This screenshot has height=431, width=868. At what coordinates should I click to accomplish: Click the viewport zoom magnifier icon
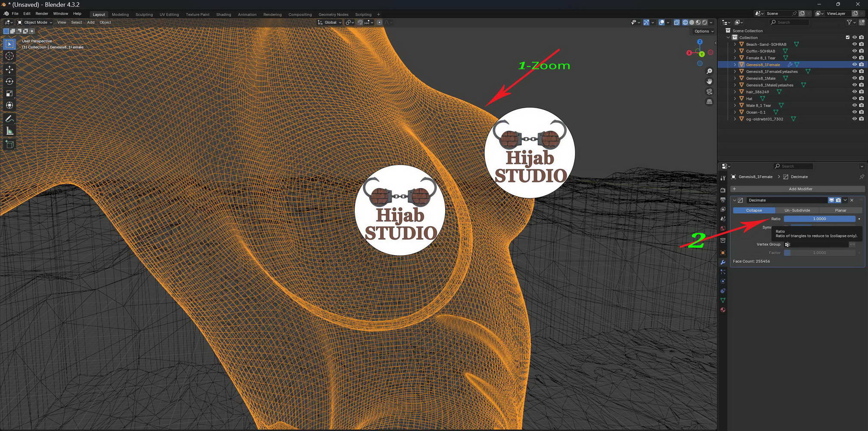[710, 71]
